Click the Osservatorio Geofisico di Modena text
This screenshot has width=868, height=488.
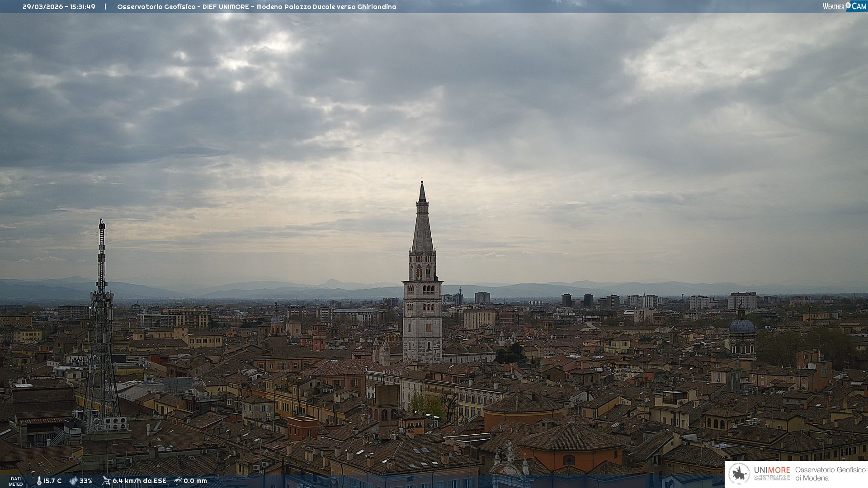click(830, 474)
